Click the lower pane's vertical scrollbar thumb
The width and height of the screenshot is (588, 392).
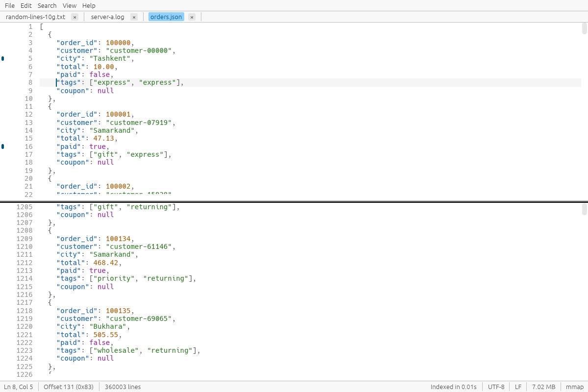tap(585, 209)
